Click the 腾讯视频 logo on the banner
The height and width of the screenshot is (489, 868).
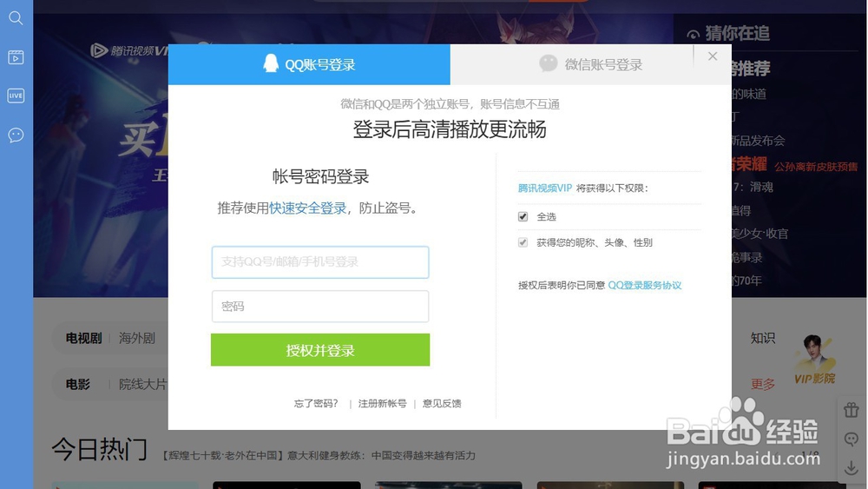[x=128, y=50]
